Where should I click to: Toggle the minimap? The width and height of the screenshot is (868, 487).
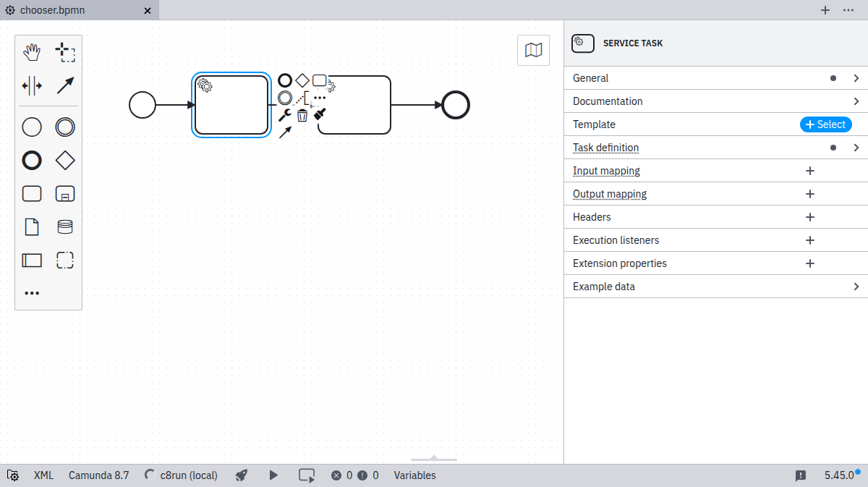533,50
